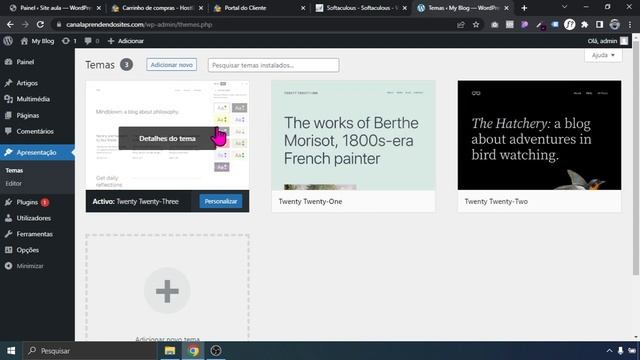
Task: Open File Explorer from taskbar
Action: 170,351
